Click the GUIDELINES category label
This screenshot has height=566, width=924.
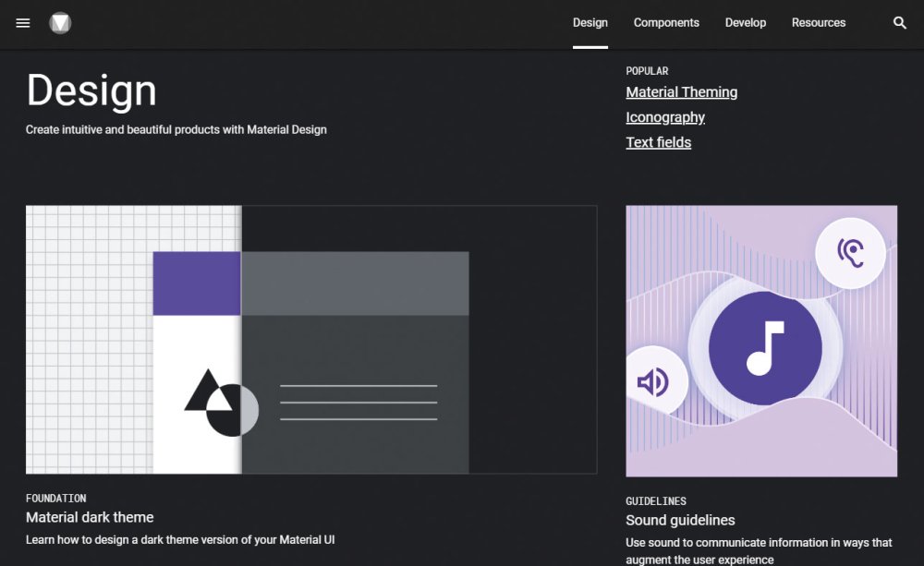[x=656, y=501]
